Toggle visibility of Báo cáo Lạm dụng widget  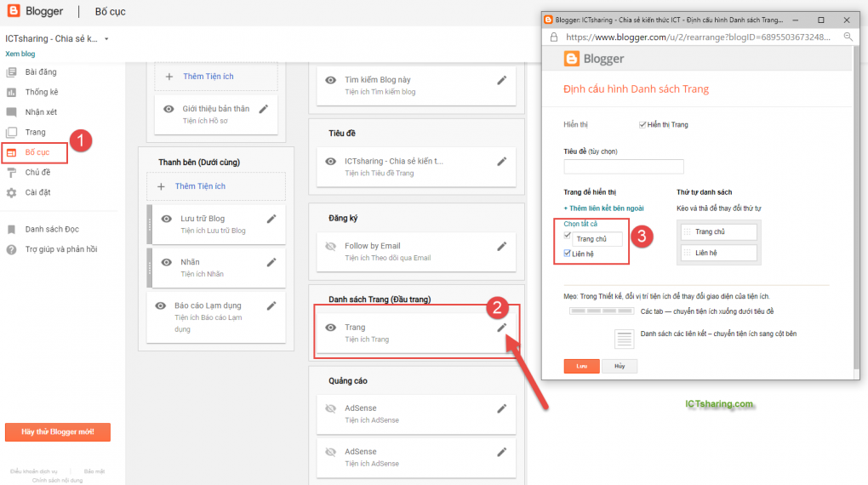161,305
